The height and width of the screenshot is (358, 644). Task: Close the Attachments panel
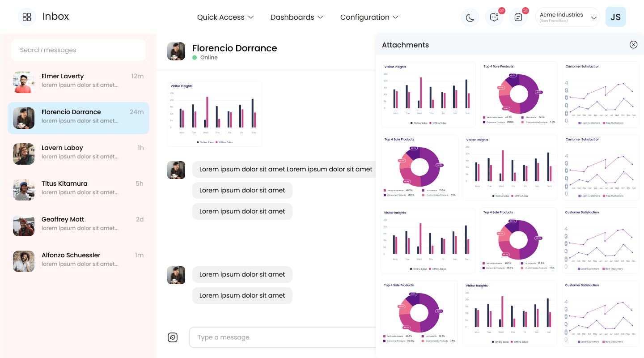coord(633,45)
